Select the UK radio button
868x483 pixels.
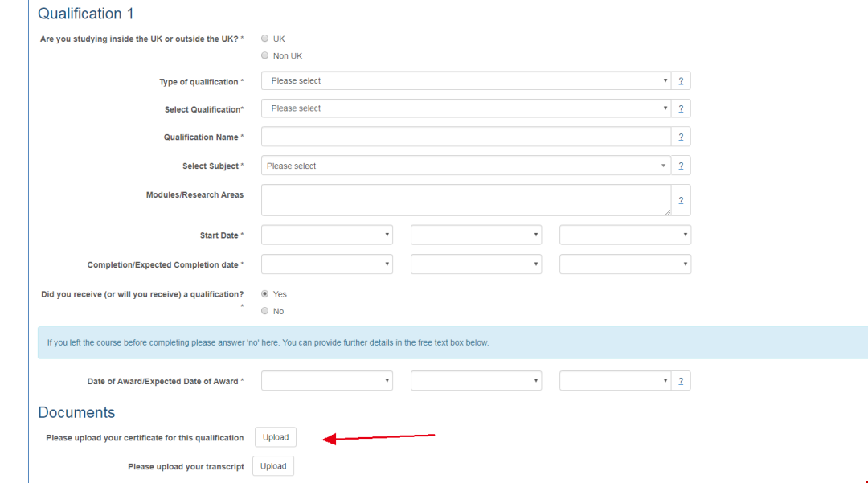pos(265,39)
